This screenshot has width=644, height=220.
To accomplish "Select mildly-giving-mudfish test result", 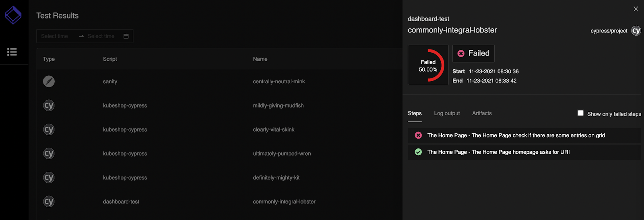I will point(278,106).
